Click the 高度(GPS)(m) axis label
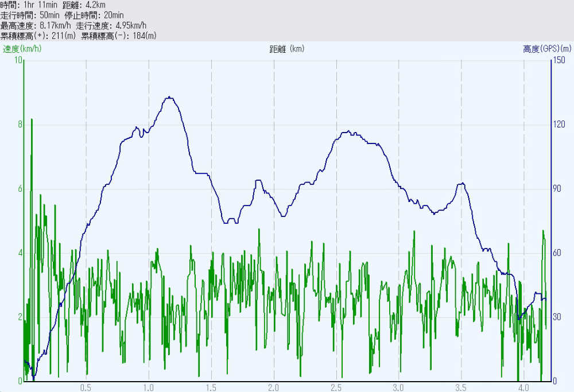Image resolution: width=574 pixels, height=392 pixels. tap(548, 49)
